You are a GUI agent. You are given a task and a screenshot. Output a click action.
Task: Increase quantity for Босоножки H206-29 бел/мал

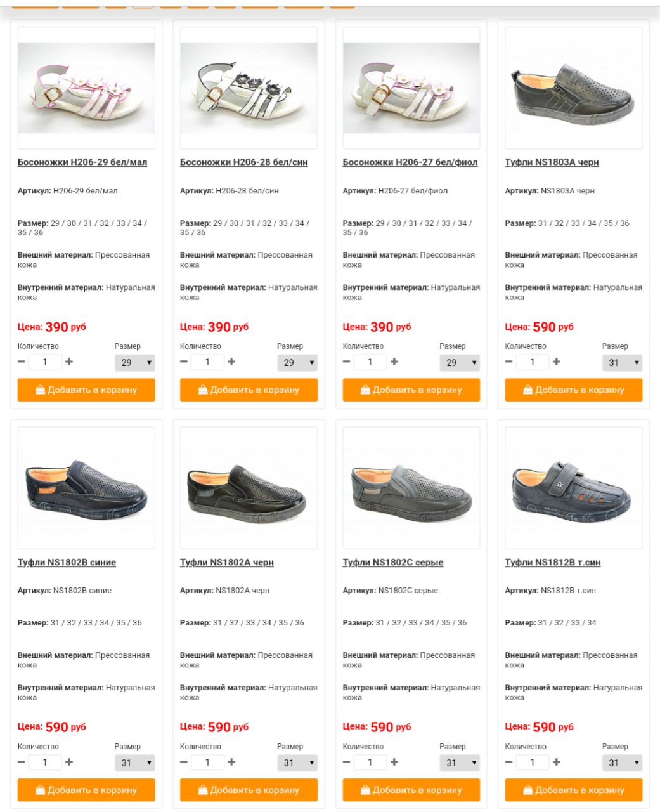pyautogui.click(x=69, y=362)
